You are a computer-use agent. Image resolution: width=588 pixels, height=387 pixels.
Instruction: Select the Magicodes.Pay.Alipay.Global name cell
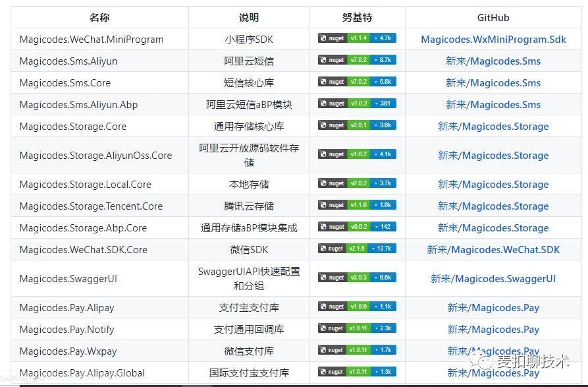(x=99, y=372)
